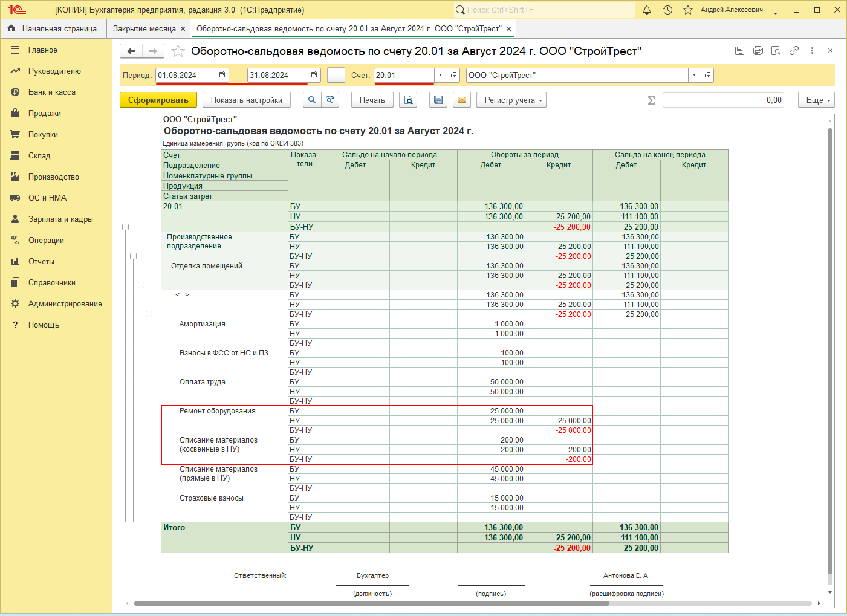Collapse Производственное подразделение group
This screenshot has width=847, height=616.
[x=134, y=256]
